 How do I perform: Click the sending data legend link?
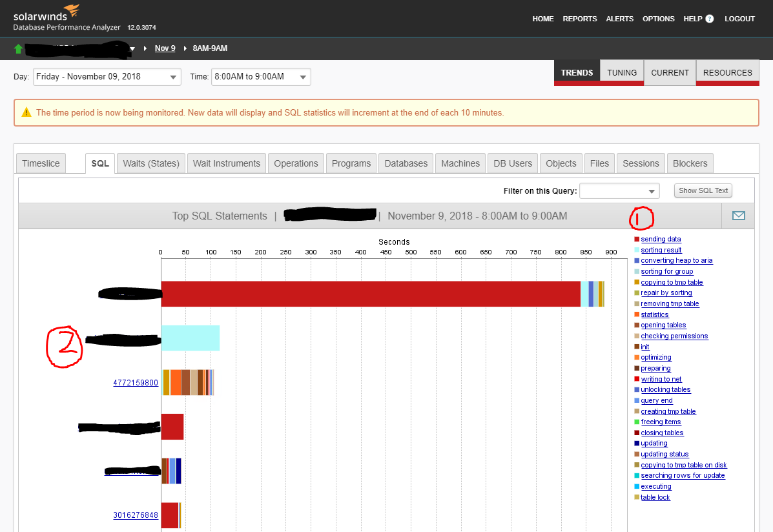coord(661,239)
